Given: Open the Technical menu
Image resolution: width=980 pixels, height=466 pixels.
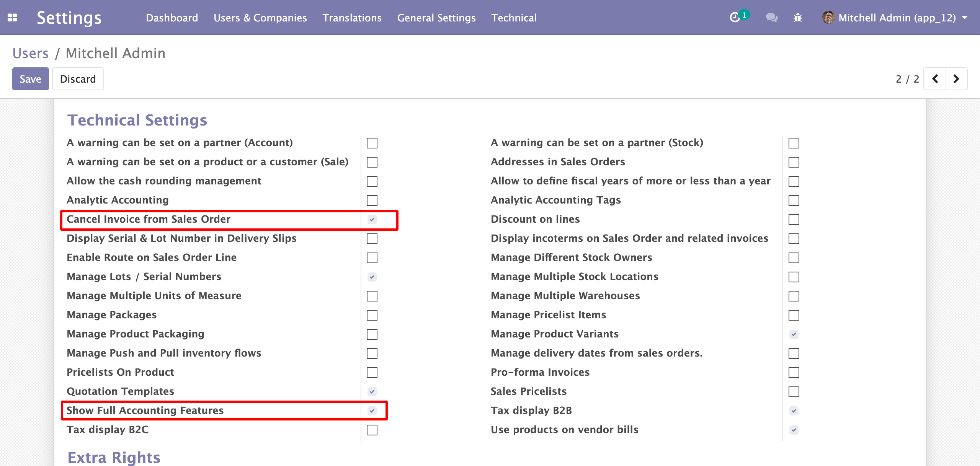Looking at the screenshot, I should (514, 18).
